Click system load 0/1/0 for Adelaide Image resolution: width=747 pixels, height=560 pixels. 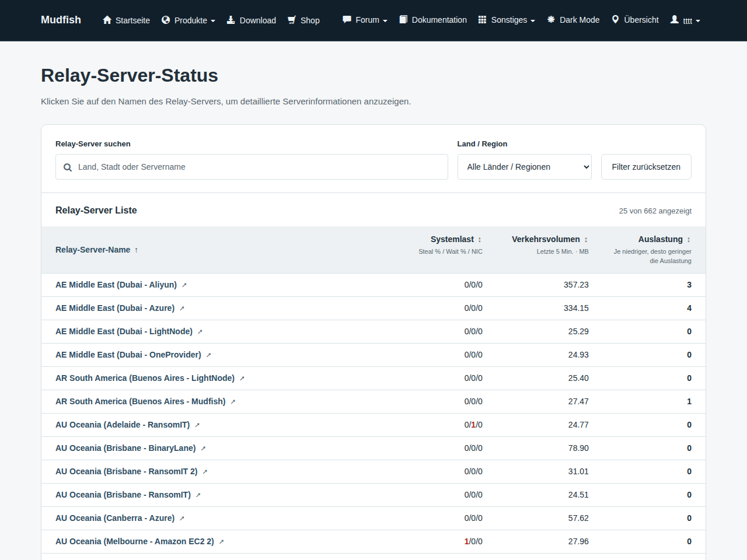pos(473,425)
